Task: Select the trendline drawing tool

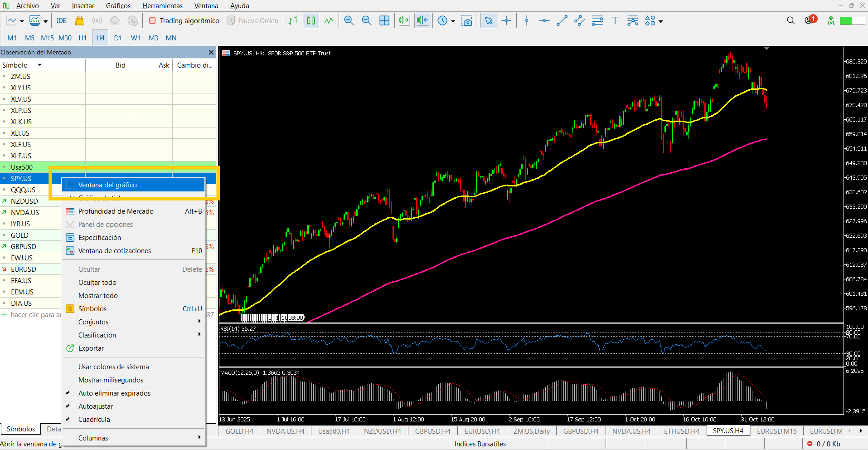Action: point(562,21)
